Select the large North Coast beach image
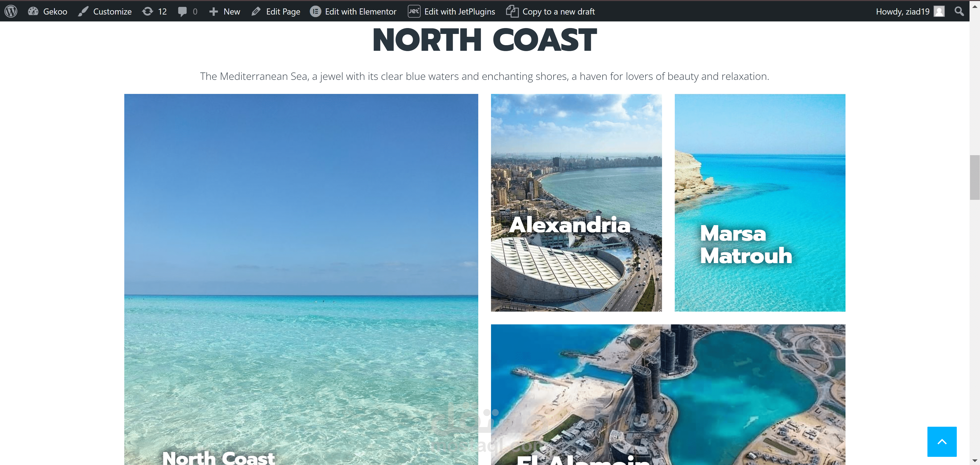The width and height of the screenshot is (980, 465). (x=301, y=279)
